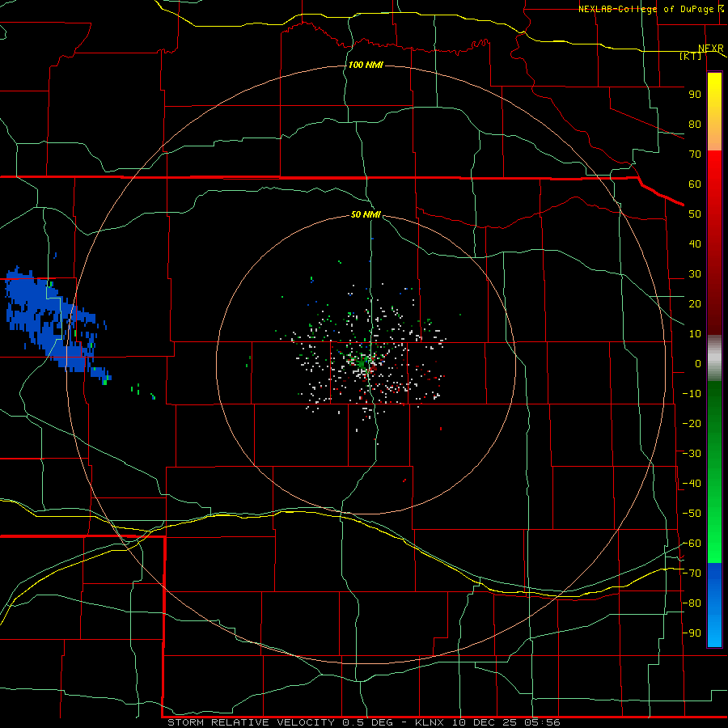The image size is (728, 728).
Task: Click the 10 DEC 25 date in caption
Action: 485,722
